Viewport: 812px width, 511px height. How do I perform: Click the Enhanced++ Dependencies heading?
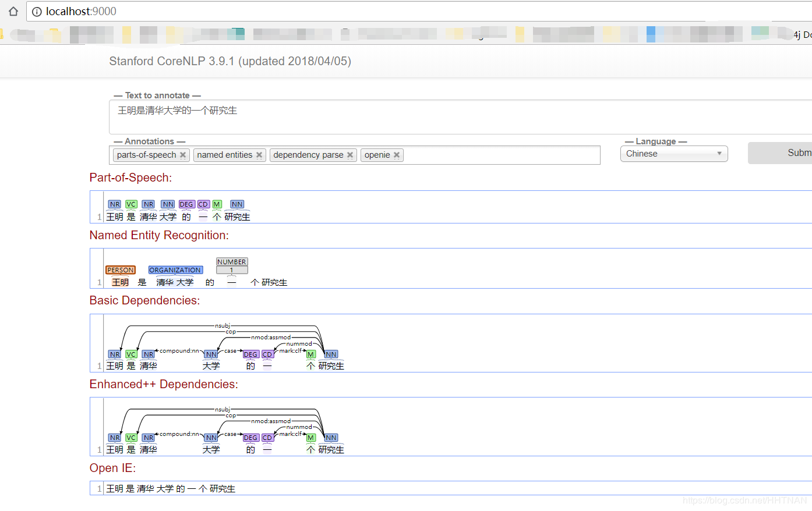(x=164, y=384)
